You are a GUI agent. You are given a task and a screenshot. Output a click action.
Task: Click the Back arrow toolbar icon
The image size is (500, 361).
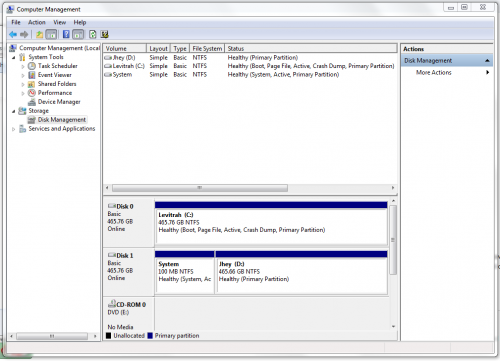pos(13,34)
